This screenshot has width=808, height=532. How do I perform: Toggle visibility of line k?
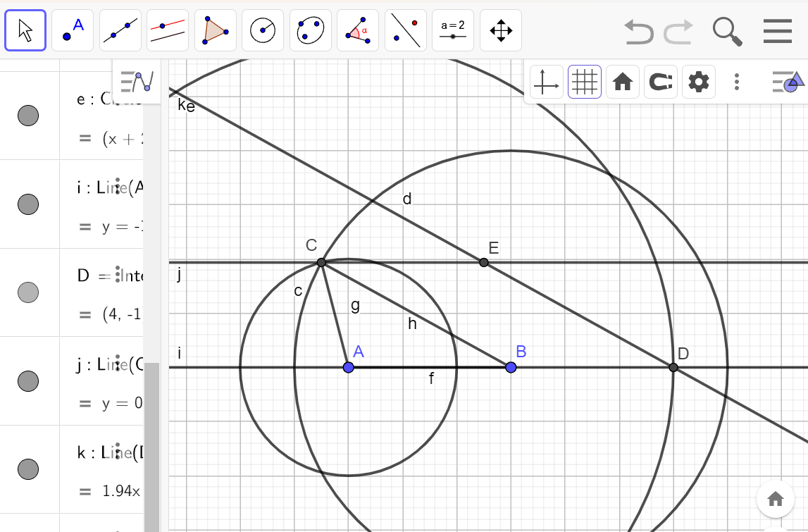pyautogui.click(x=28, y=469)
